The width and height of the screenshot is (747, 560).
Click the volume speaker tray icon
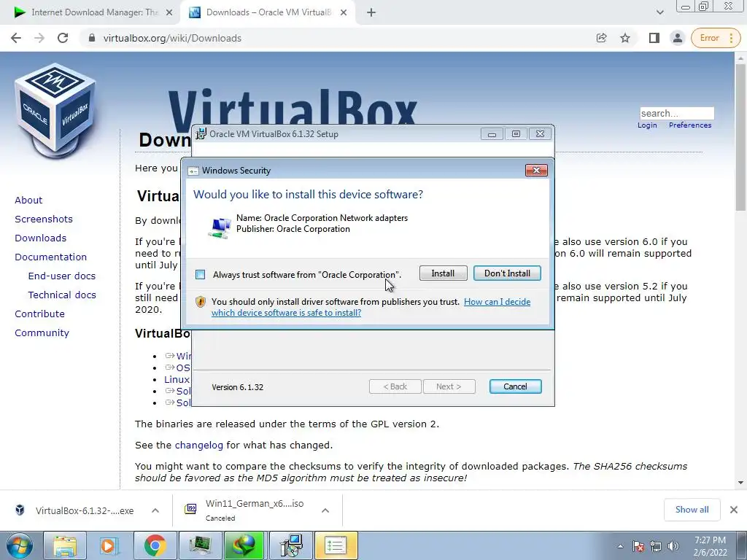pos(673,546)
